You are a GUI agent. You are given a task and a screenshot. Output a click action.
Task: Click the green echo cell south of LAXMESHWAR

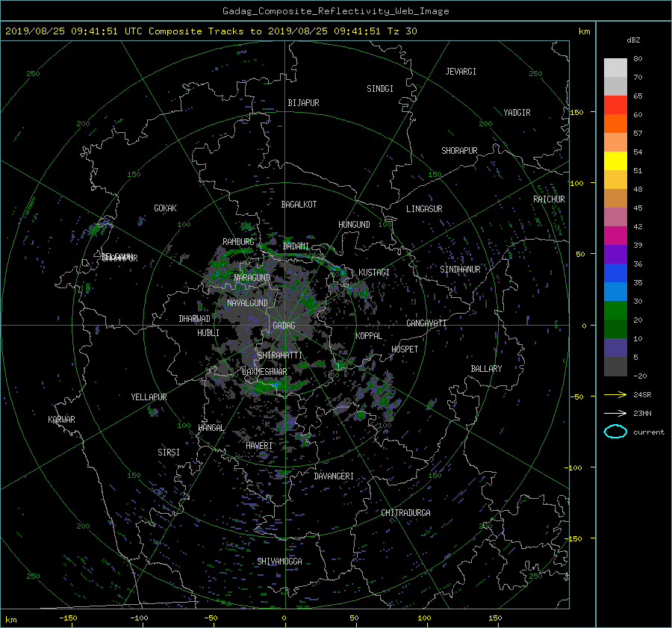[x=273, y=385]
